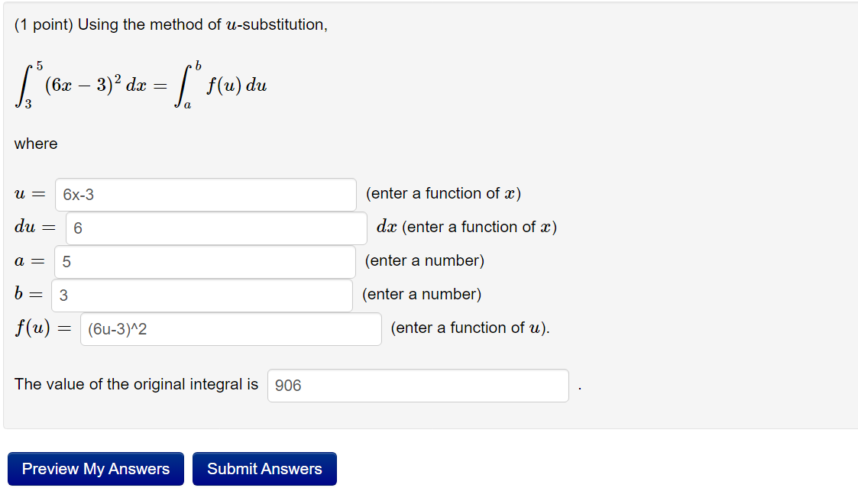Click into the lower limit a entry box
The image size is (858, 504).
[x=205, y=262]
